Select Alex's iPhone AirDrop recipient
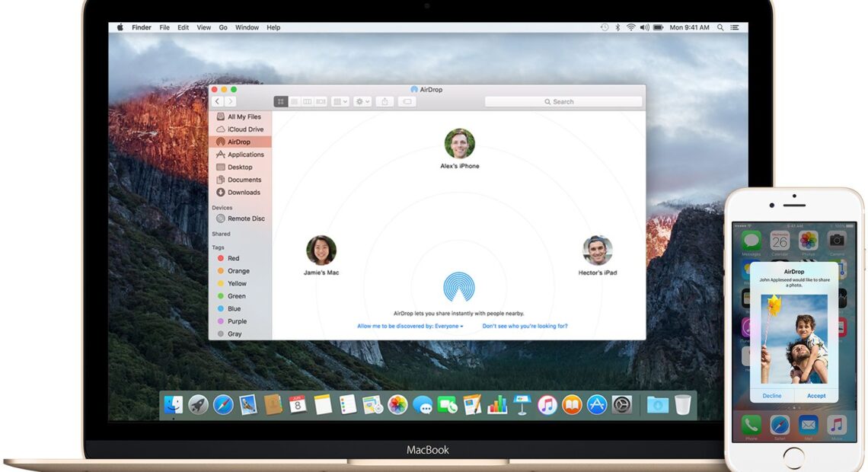 [x=459, y=149]
